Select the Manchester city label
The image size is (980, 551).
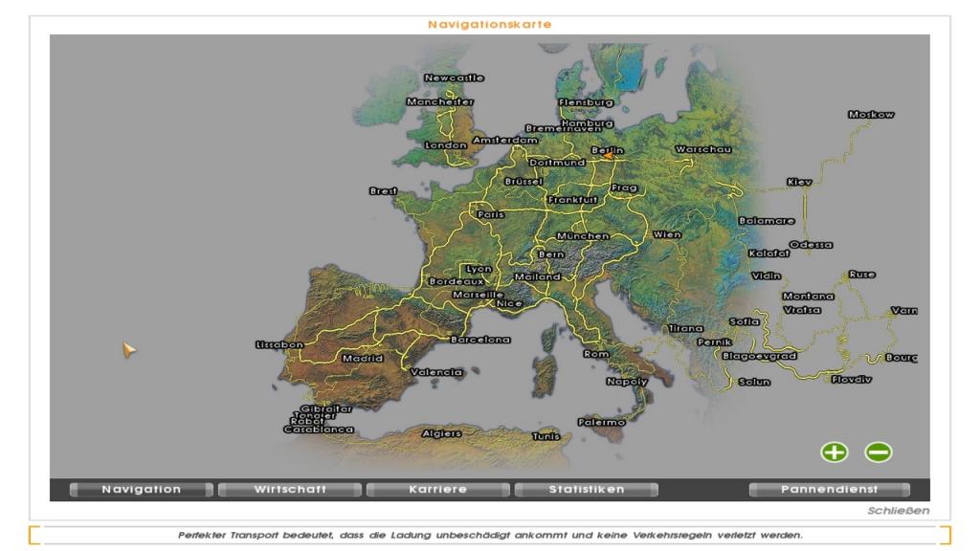click(440, 101)
